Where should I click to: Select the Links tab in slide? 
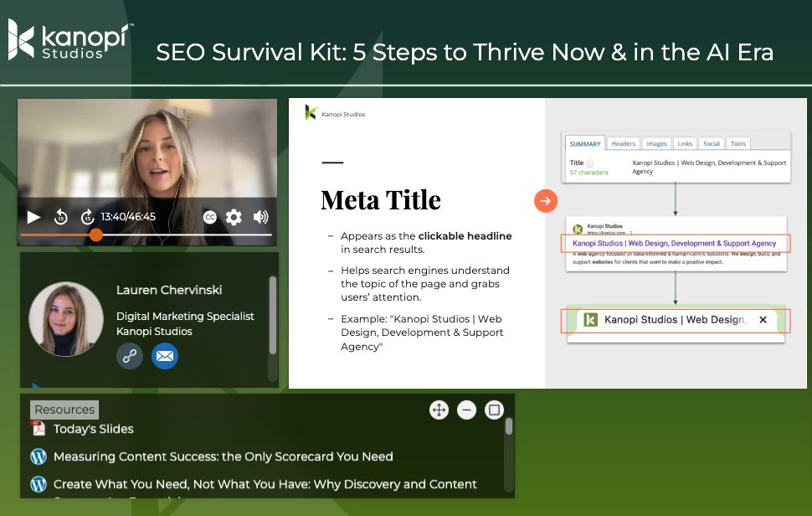pyautogui.click(x=685, y=143)
